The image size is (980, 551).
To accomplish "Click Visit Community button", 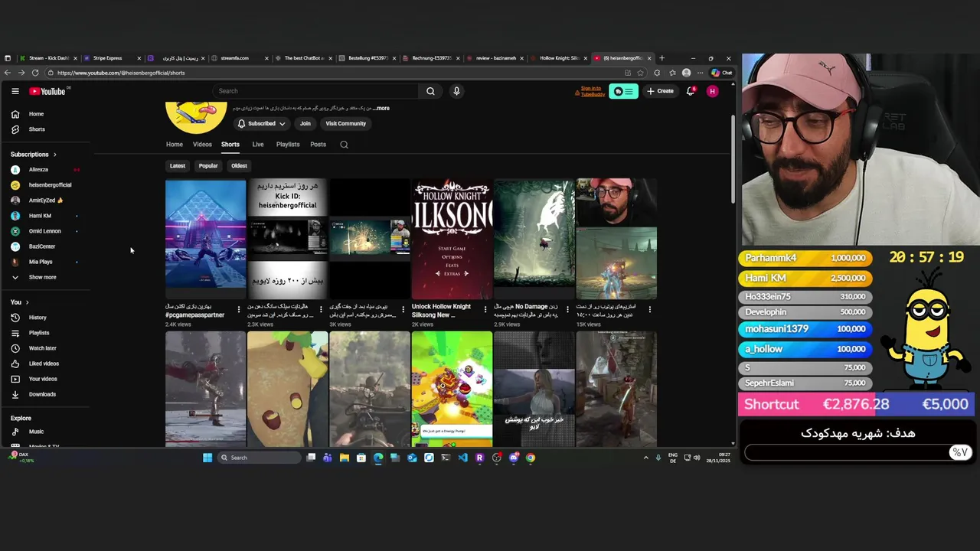I will [x=346, y=123].
